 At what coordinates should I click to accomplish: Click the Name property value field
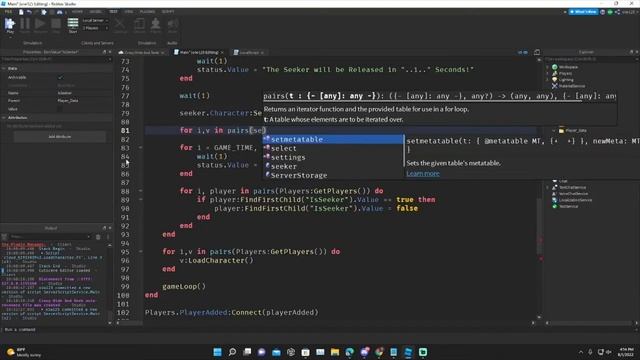(x=84, y=93)
